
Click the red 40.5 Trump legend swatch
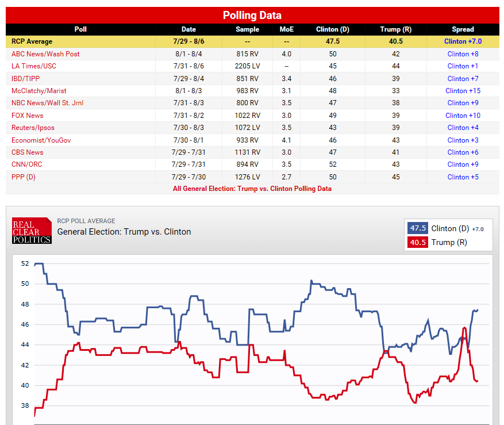pyautogui.click(x=418, y=242)
